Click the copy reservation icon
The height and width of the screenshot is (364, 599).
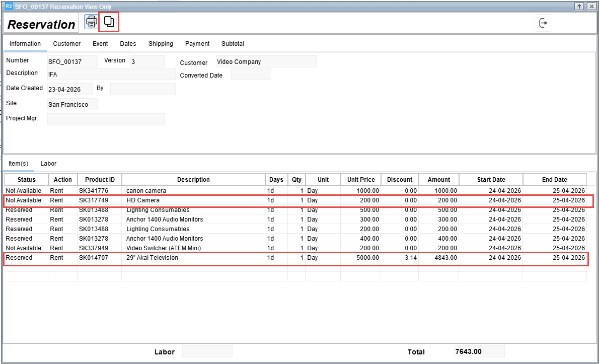pyautogui.click(x=109, y=22)
